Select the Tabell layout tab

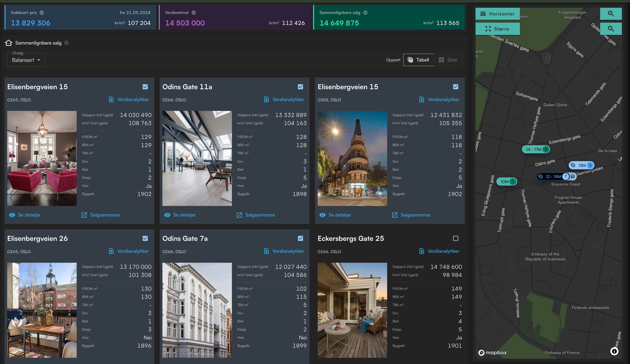click(418, 60)
